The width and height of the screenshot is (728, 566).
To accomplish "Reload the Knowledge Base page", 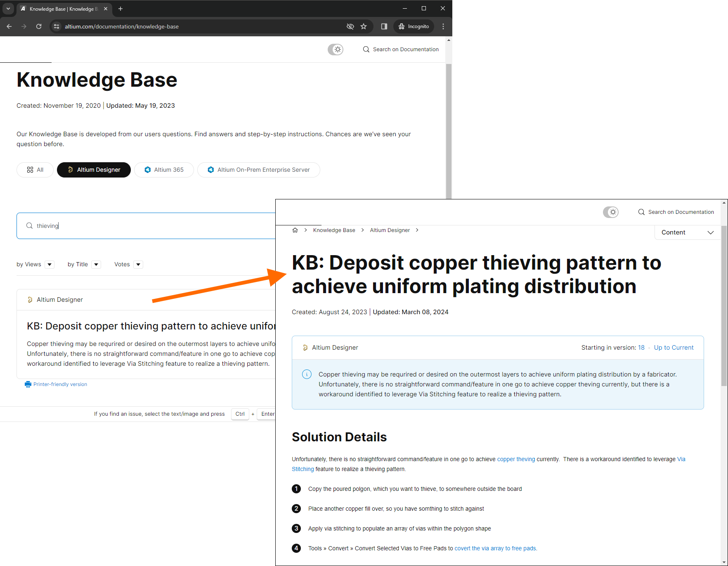I will point(39,26).
